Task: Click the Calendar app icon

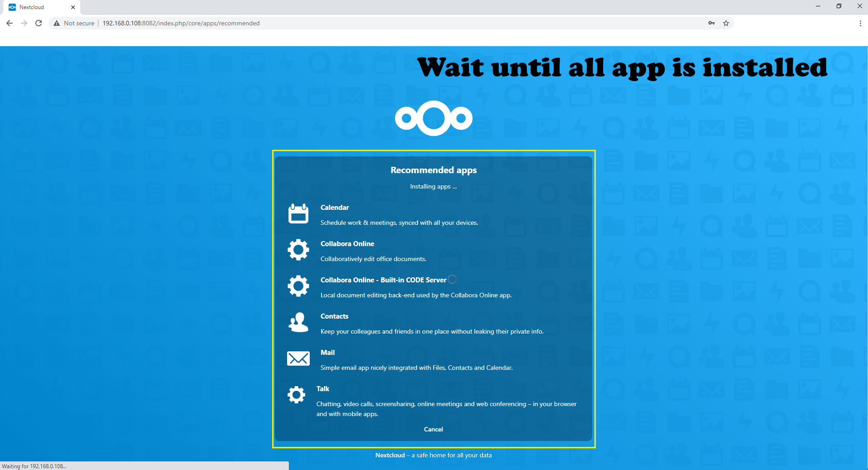Action: 298,213
